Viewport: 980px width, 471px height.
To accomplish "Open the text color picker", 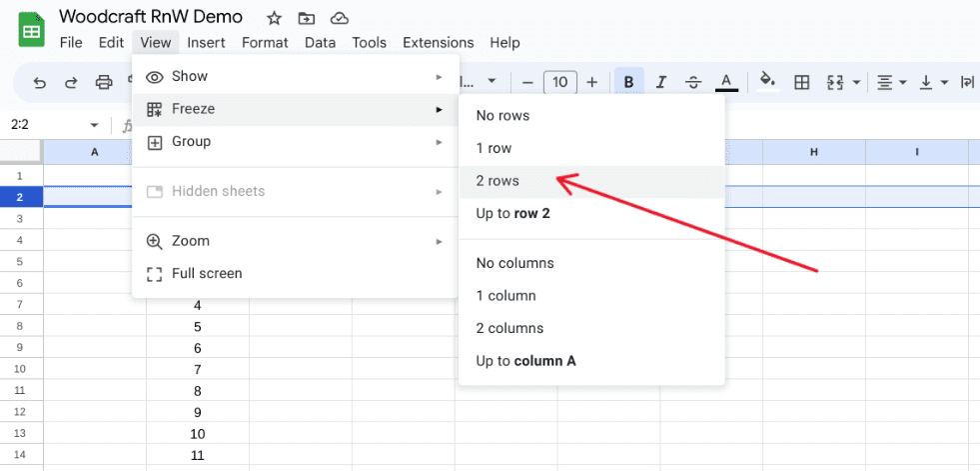I will tap(726, 82).
